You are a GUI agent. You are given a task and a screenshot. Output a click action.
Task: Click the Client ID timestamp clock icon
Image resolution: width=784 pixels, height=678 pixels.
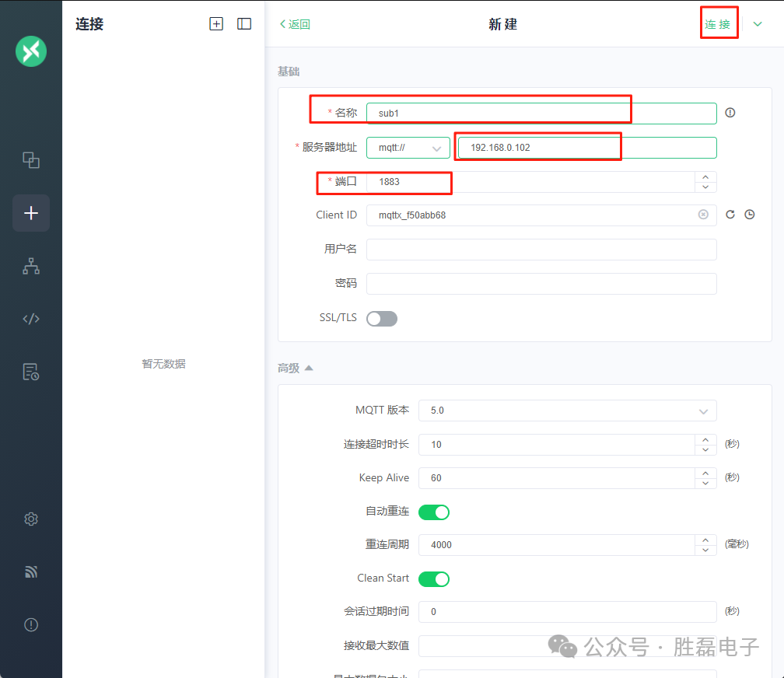click(750, 215)
